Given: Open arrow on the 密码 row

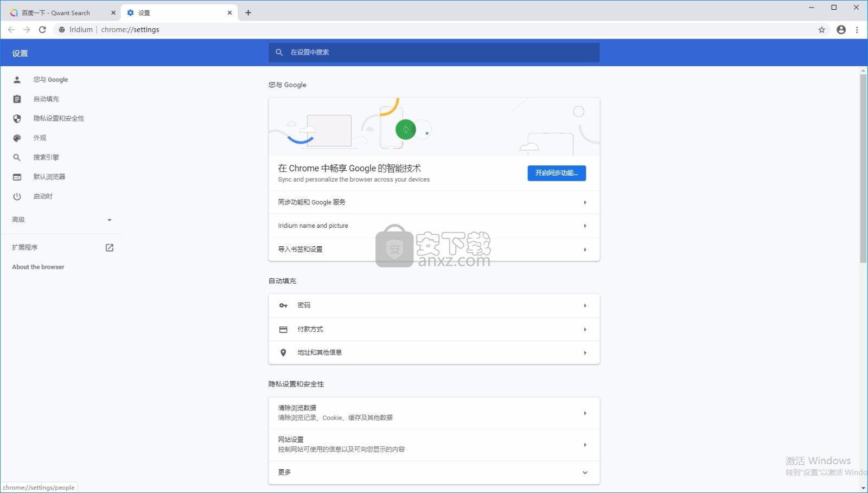Looking at the screenshot, I should pos(585,306).
